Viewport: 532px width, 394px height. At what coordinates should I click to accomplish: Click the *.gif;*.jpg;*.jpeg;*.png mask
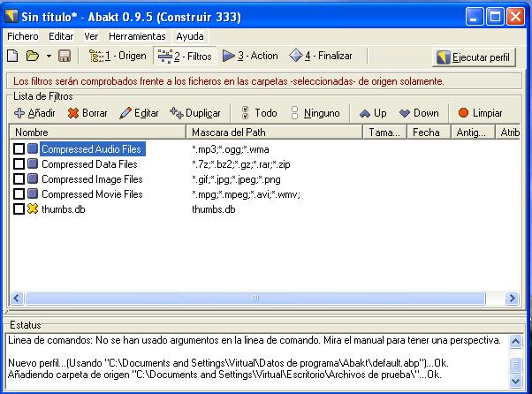(x=236, y=179)
